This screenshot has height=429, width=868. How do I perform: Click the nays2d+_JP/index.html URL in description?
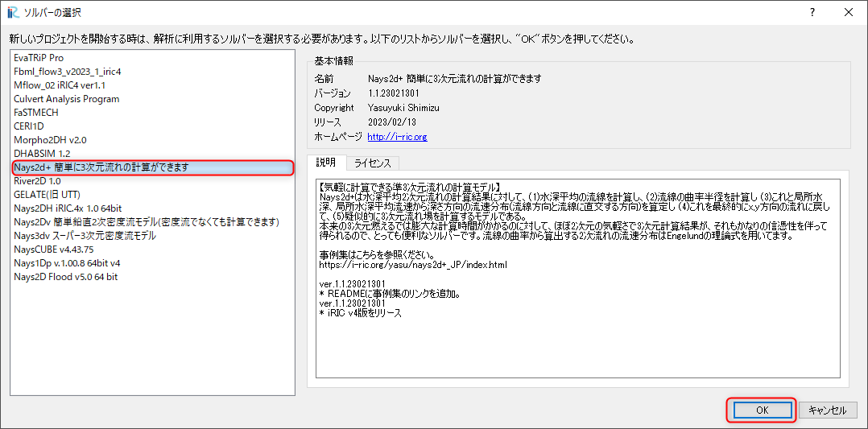pos(414,265)
